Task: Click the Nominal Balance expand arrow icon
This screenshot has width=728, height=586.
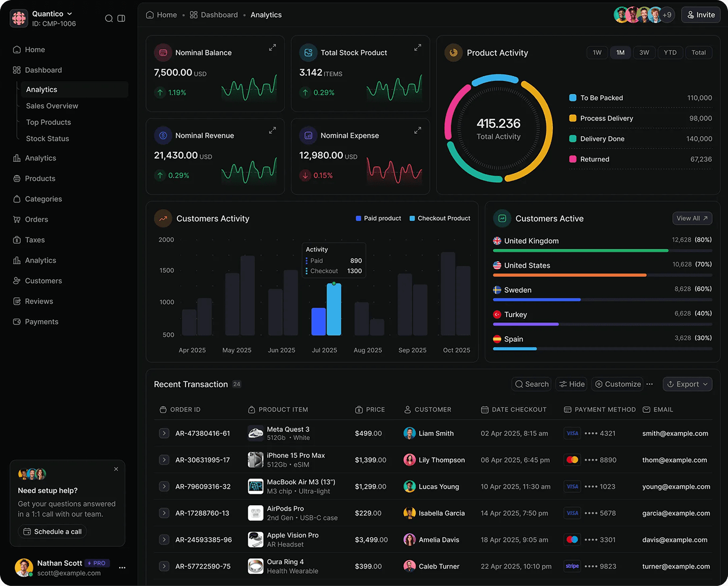Action: (x=272, y=48)
